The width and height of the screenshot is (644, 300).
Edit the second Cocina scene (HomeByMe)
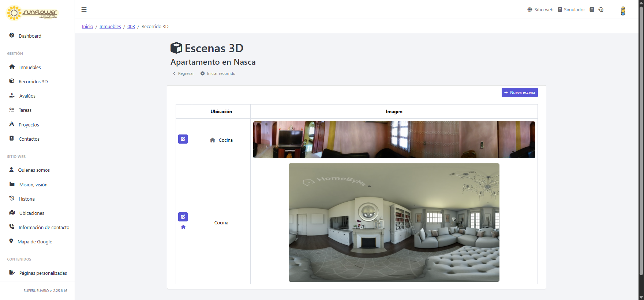[183, 217]
